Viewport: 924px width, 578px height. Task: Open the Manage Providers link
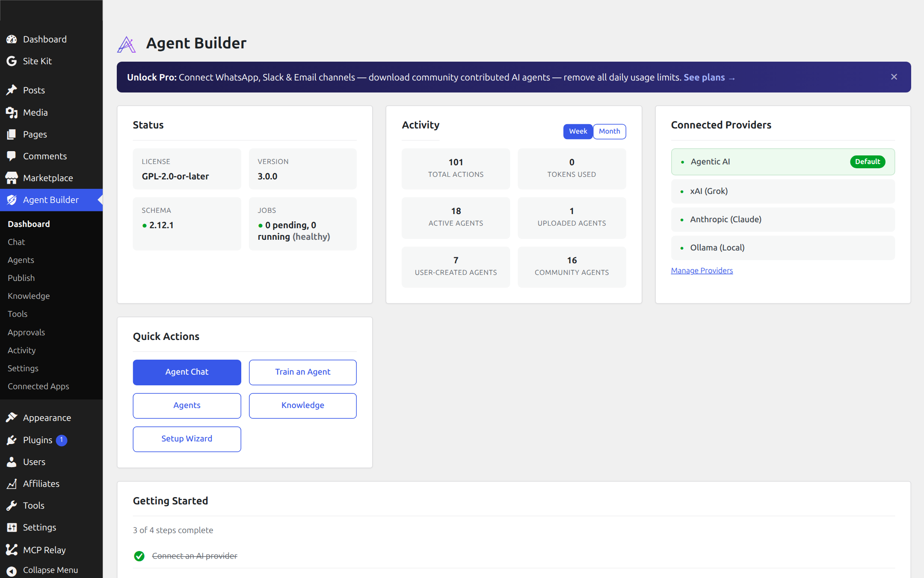pos(702,271)
